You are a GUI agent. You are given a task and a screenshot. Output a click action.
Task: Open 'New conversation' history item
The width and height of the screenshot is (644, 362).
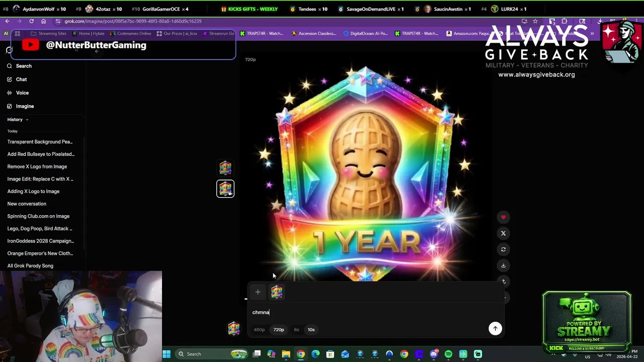point(27,204)
